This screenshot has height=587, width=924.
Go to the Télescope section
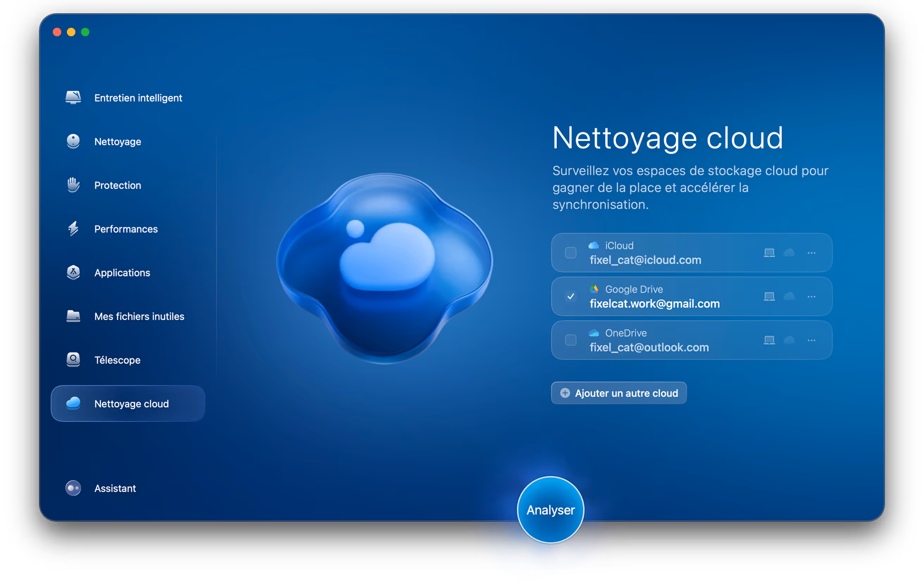point(128,360)
